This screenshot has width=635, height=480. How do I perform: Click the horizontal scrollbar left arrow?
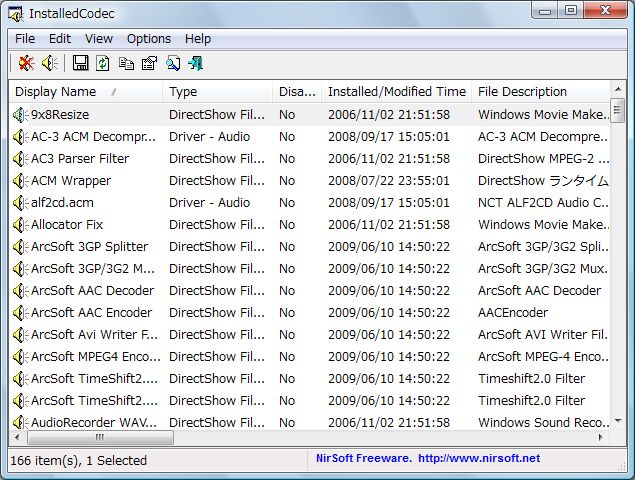(x=17, y=437)
